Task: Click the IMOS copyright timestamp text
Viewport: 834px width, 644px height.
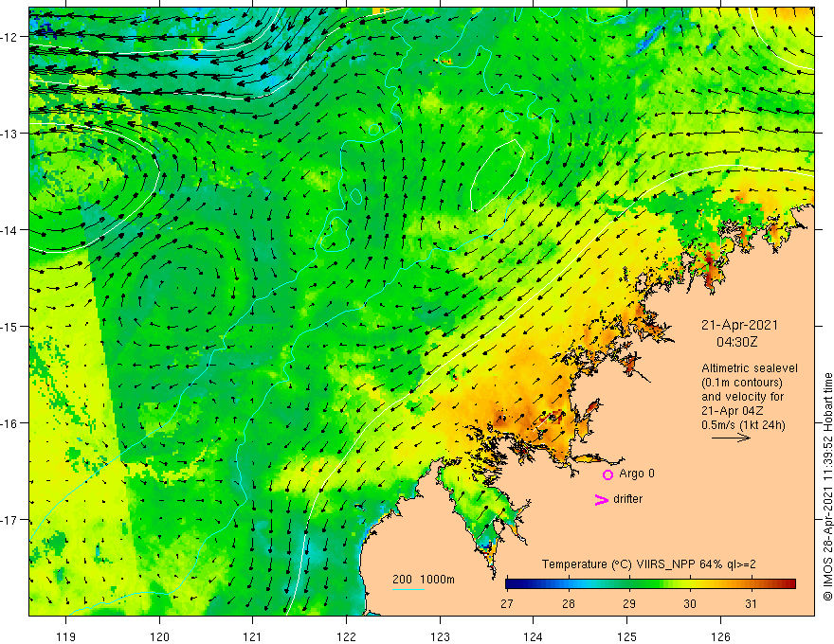Action: pos(827,487)
